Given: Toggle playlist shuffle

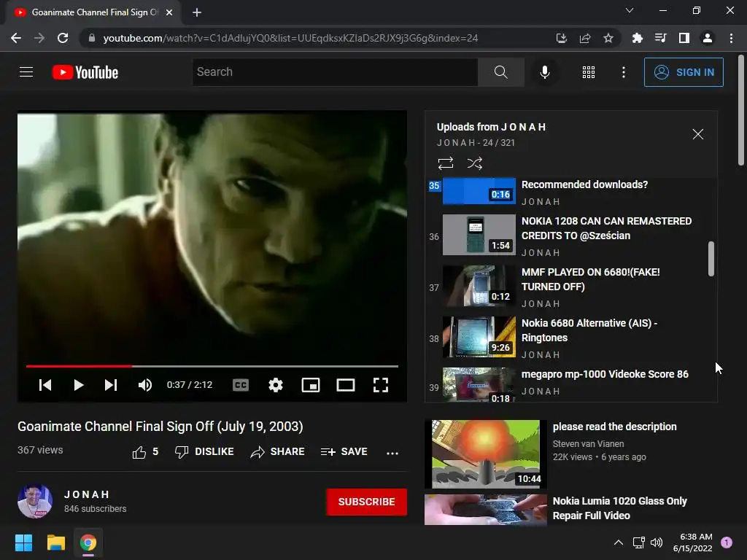Looking at the screenshot, I should click(x=474, y=163).
